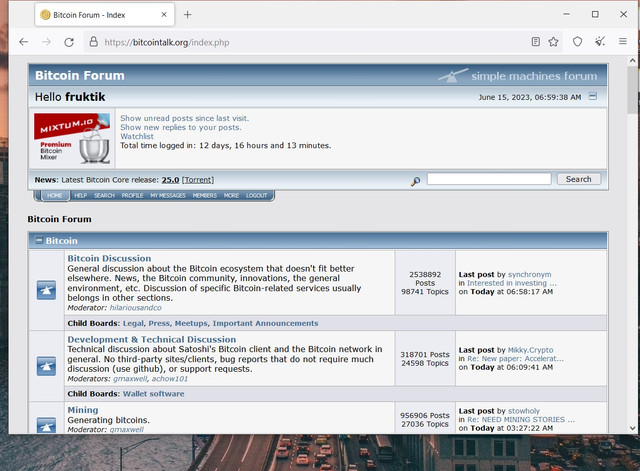Click the forum search text box

pyautogui.click(x=489, y=179)
